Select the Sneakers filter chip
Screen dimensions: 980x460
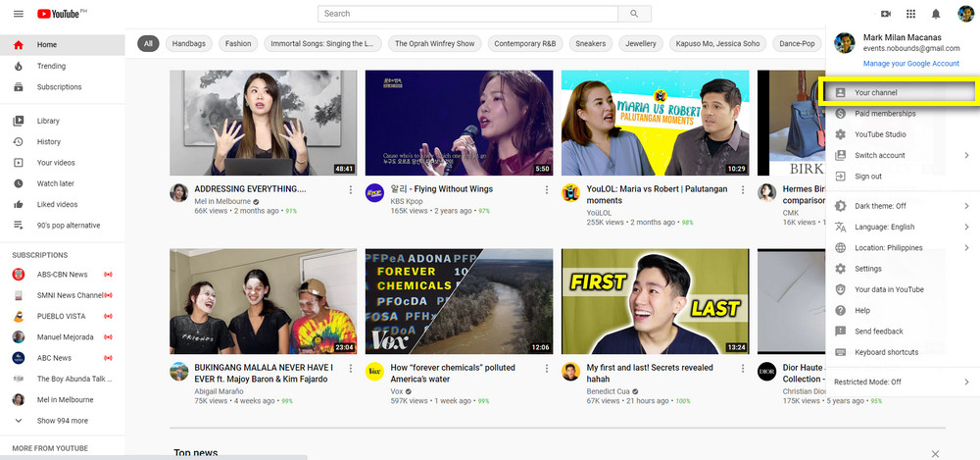coord(591,44)
